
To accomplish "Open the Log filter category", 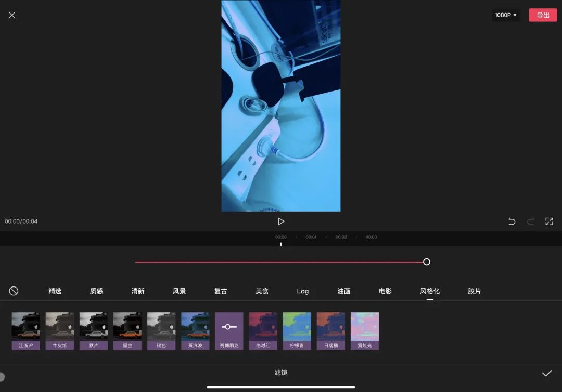I will [x=303, y=291].
